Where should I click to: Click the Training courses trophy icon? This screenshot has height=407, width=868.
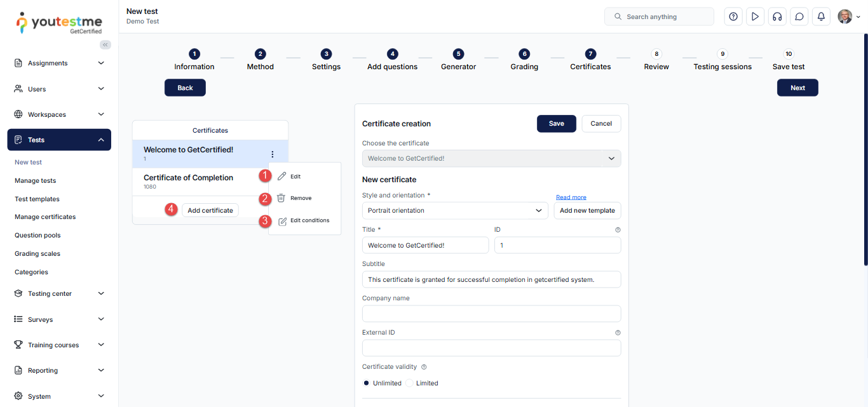point(18,345)
